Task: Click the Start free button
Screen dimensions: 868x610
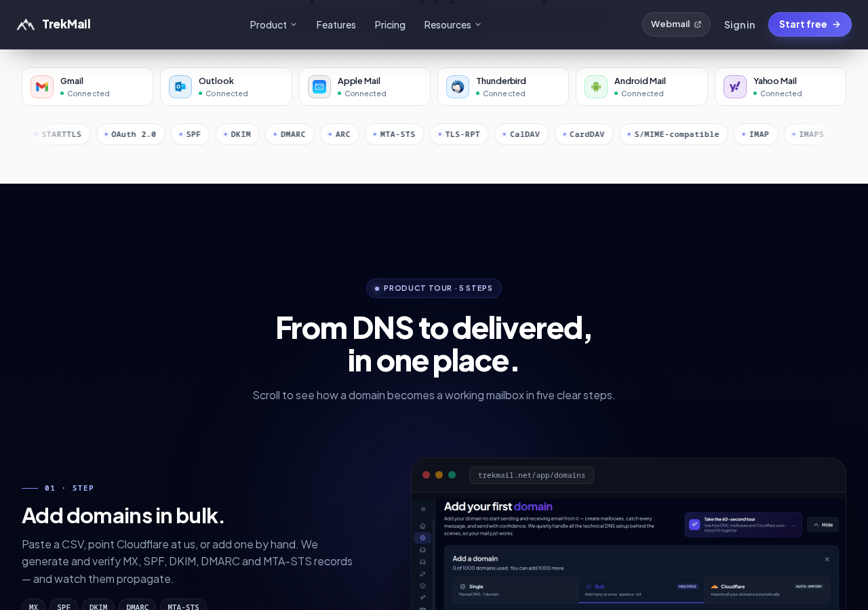Action: [810, 24]
